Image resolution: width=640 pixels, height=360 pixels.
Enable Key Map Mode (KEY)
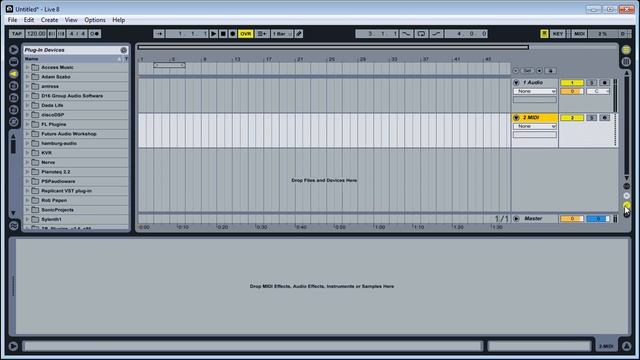pos(558,34)
